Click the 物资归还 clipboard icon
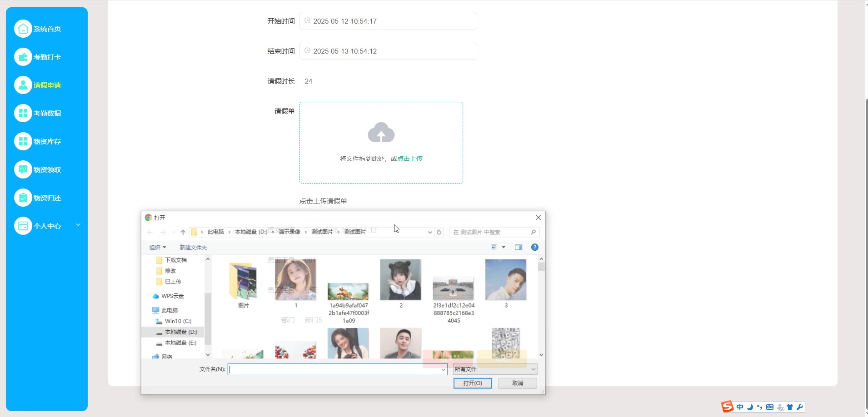 [x=23, y=198]
